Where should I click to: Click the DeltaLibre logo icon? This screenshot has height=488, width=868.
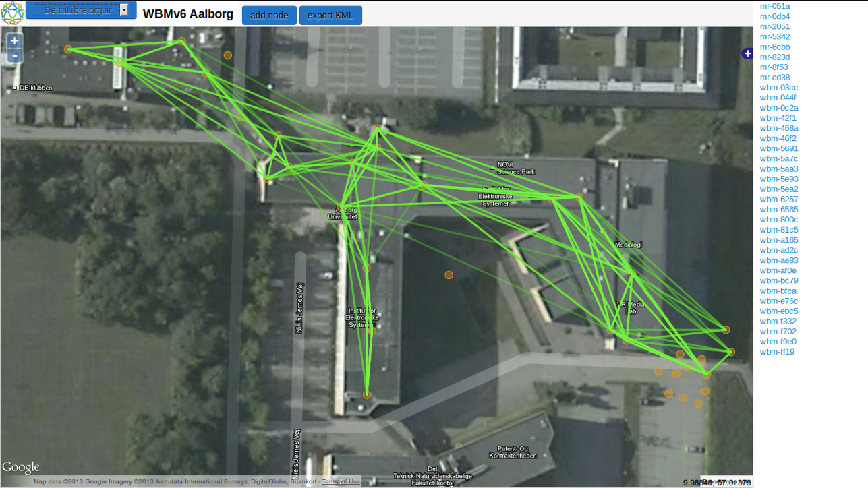click(12, 13)
